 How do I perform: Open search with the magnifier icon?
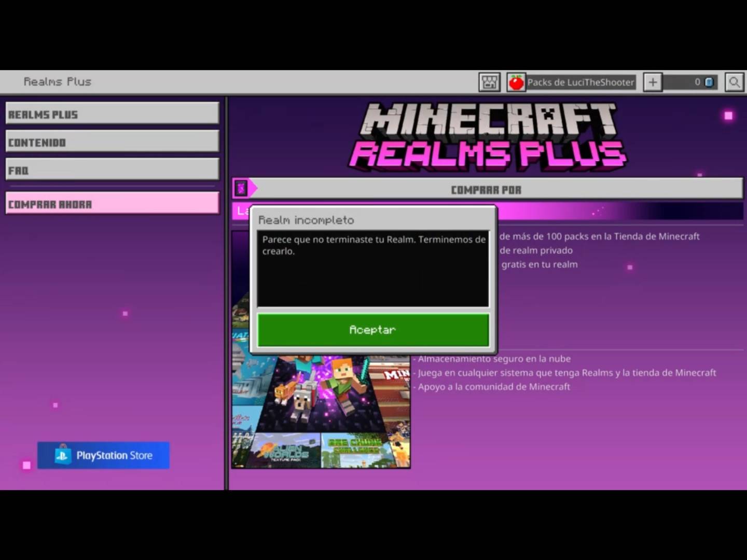click(x=734, y=82)
